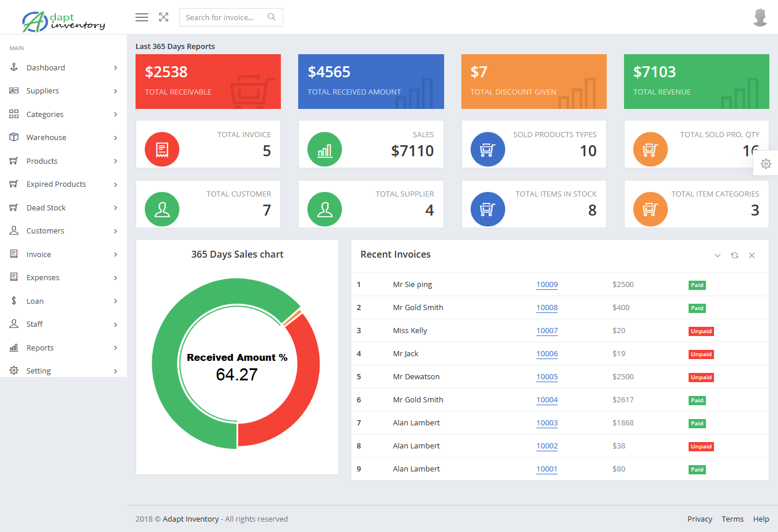Select the Reports icon in sidebar
This screenshot has width=778, height=532.
13,348
